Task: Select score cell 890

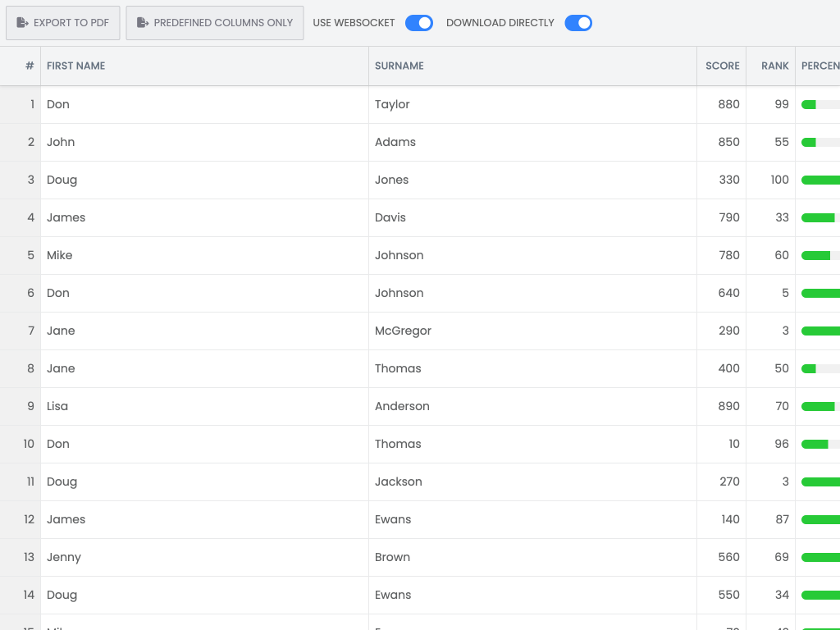Action: point(721,407)
